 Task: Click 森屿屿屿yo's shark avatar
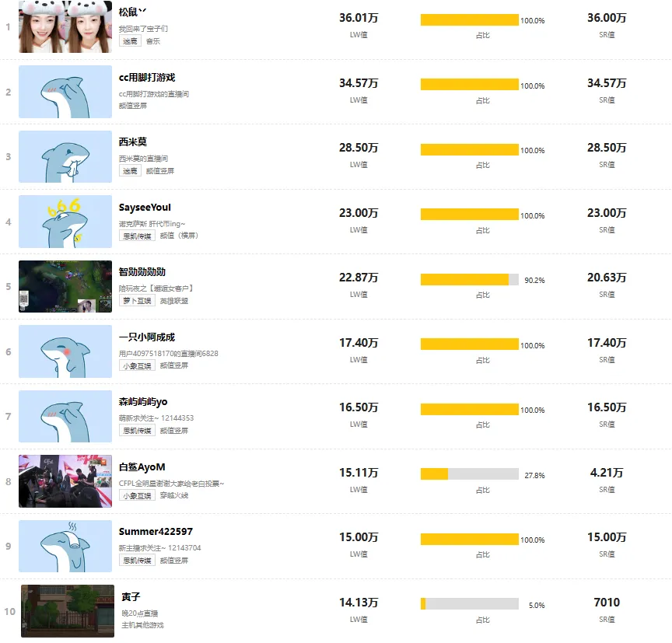pos(65,417)
